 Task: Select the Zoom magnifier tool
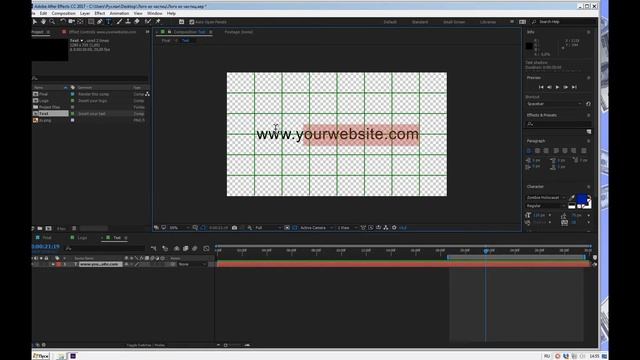[x=52, y=22]
